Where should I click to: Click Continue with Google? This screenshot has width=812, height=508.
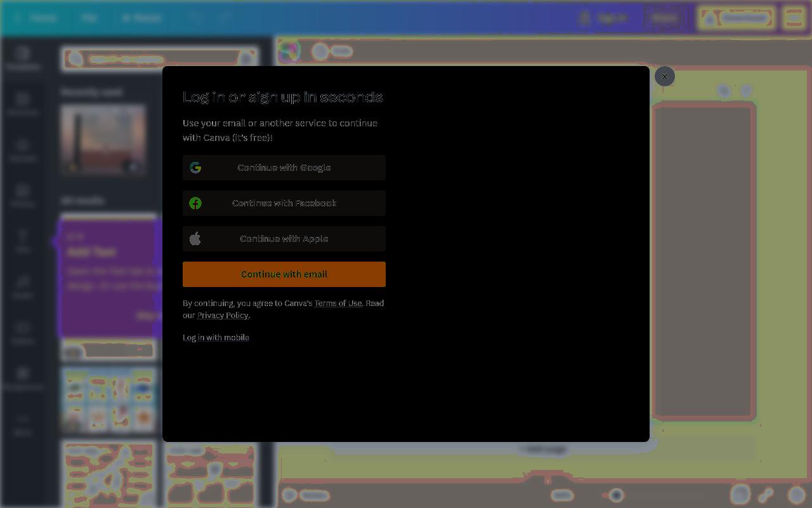(284, 168)
